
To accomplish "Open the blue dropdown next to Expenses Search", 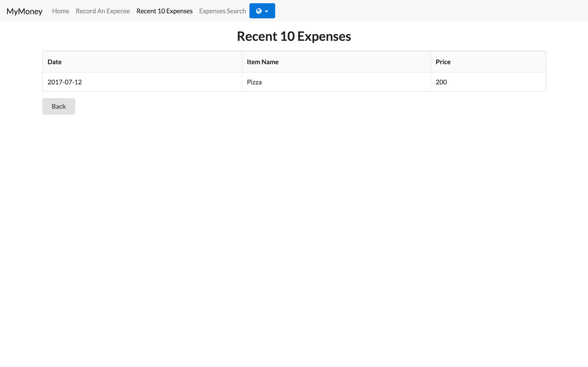I will point(262,11).
